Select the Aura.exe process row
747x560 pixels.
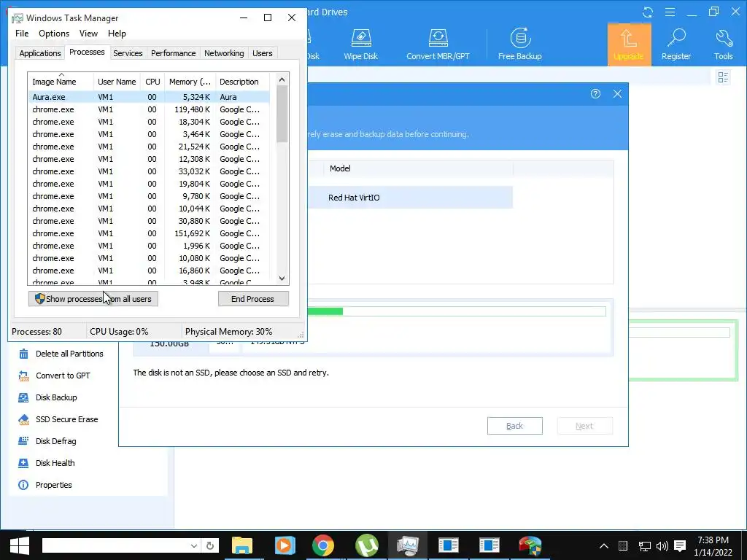coord(149,97)
